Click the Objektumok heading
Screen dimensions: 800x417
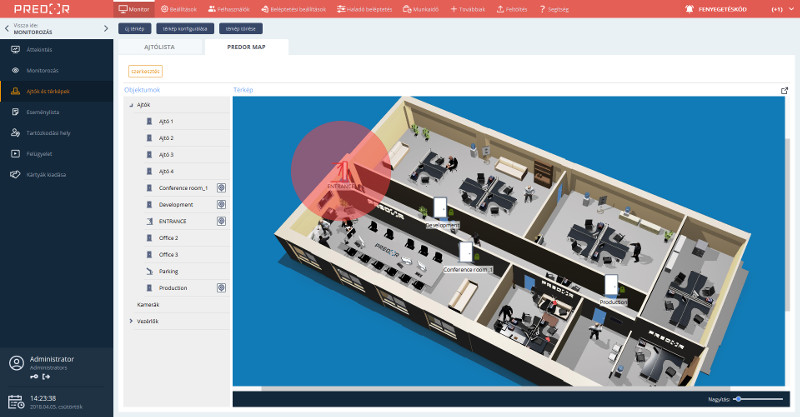pos(142,90)
